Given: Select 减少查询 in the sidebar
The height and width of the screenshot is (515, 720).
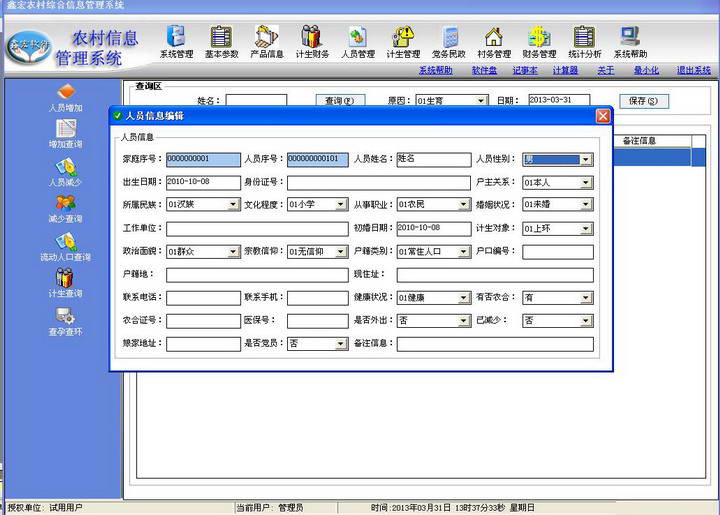Looking at the screenshot, I should pyautogui.click(x=66, y=209).
